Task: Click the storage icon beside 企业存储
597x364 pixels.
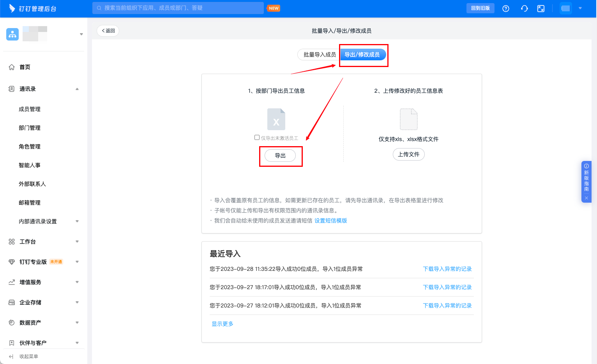Action: 12,302
